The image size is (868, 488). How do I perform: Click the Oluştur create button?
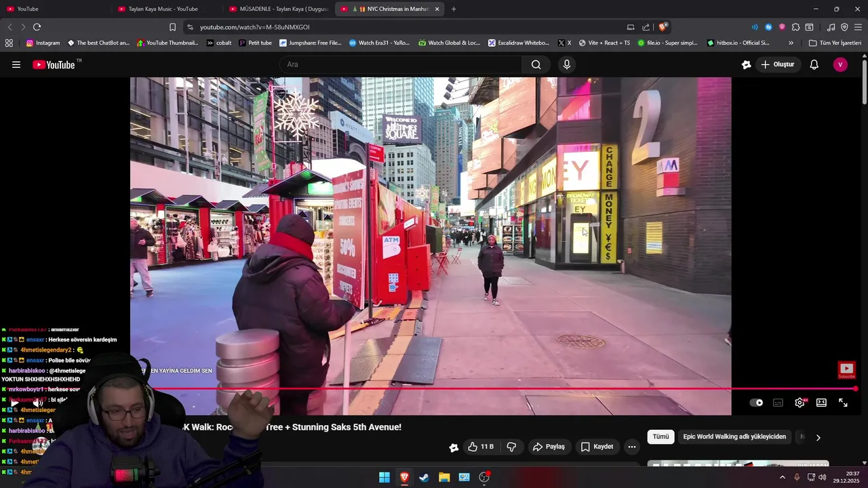click(x=777, y=64)
